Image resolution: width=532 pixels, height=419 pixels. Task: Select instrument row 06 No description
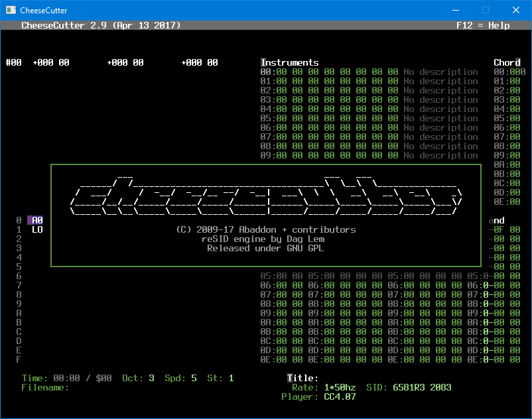(369, 127)
